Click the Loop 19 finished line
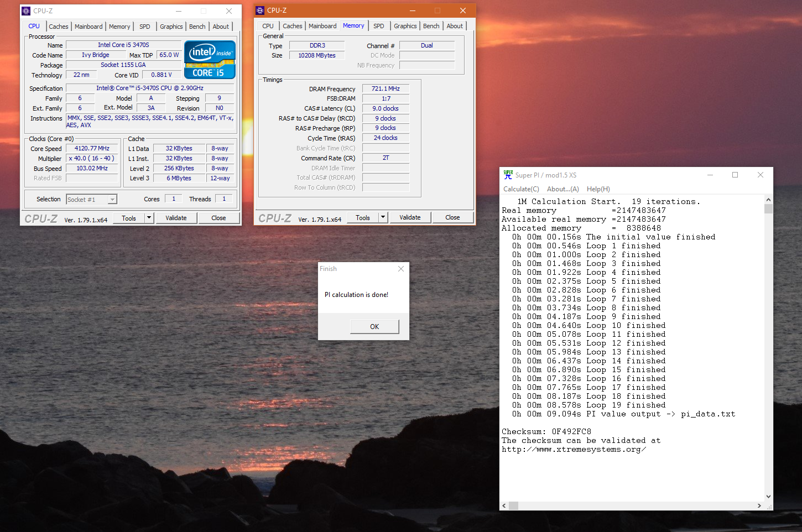The image size is (802, 532). [589, 405]
